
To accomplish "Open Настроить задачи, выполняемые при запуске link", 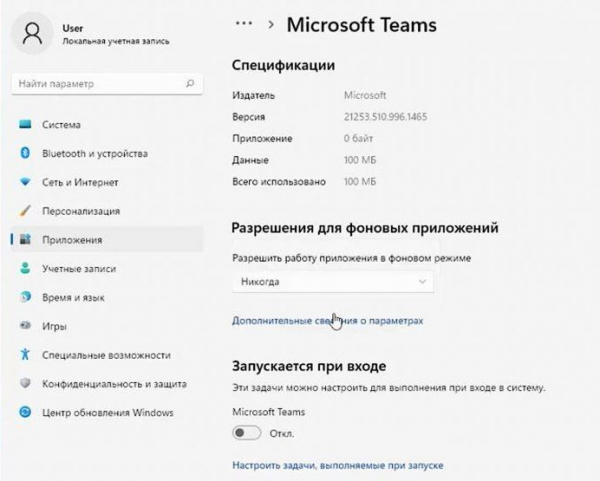I will tap(338, 465).
